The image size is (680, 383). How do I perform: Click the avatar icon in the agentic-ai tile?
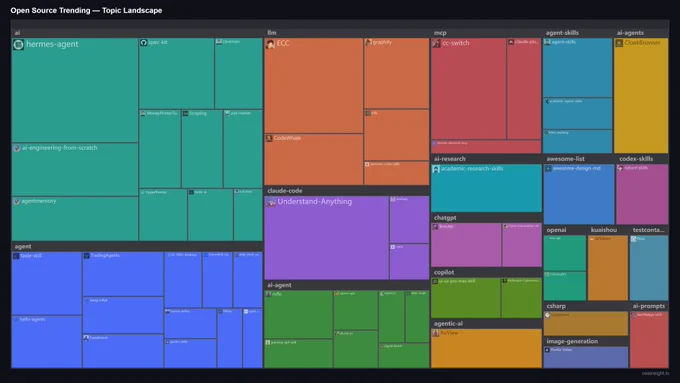point(436,334)
